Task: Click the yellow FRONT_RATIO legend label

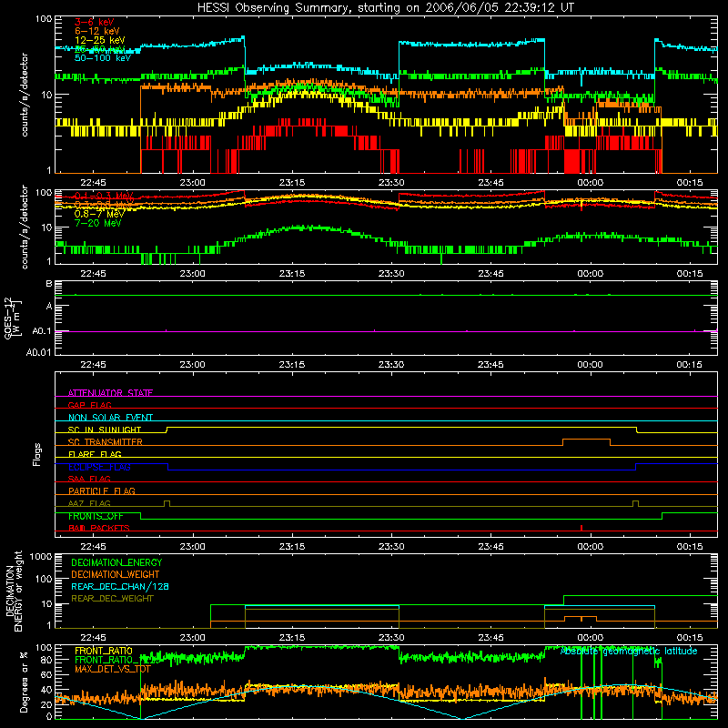Action: [104, 651]
